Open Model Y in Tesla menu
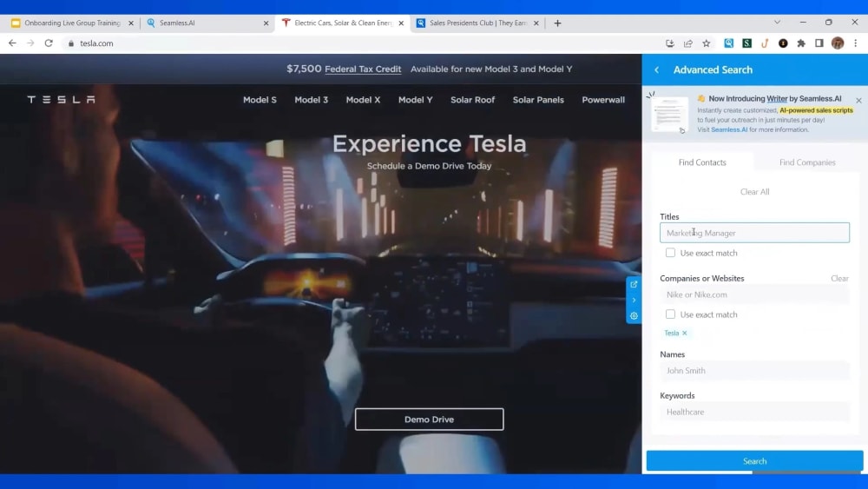Viewport: 868px width, 489px height. point(415,100)
